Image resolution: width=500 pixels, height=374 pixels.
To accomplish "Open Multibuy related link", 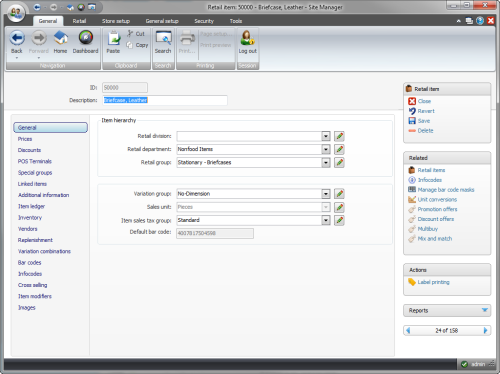I will click(x=428, y=229).
